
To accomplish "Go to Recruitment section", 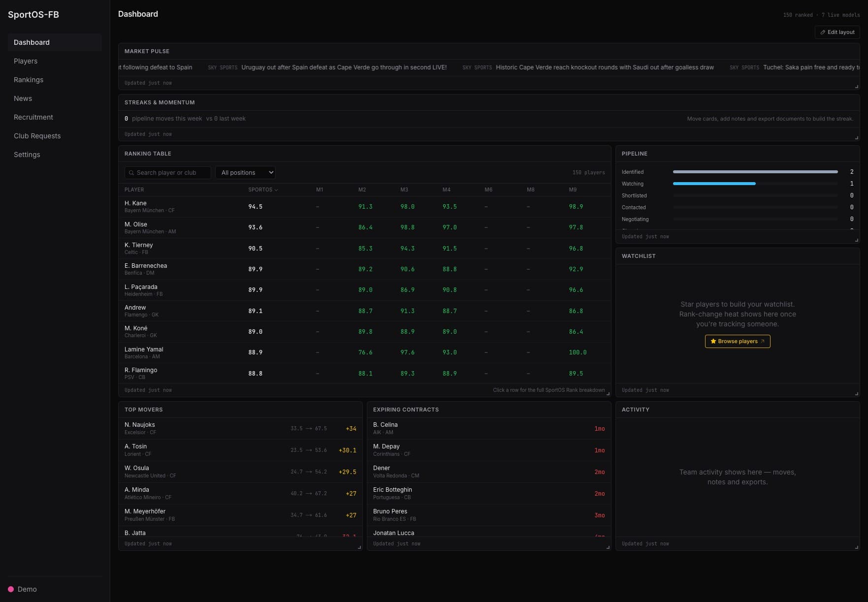I will coord(55,117).
